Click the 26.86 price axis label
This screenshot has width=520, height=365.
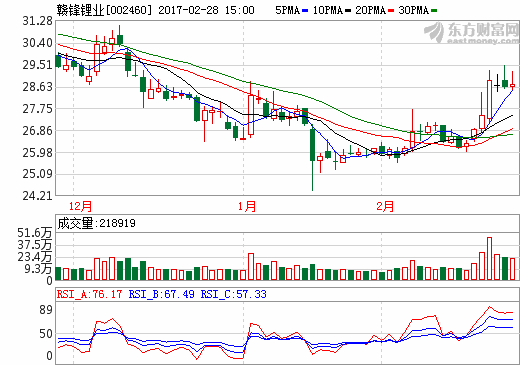pyautogui.click(x=38, y=131)
